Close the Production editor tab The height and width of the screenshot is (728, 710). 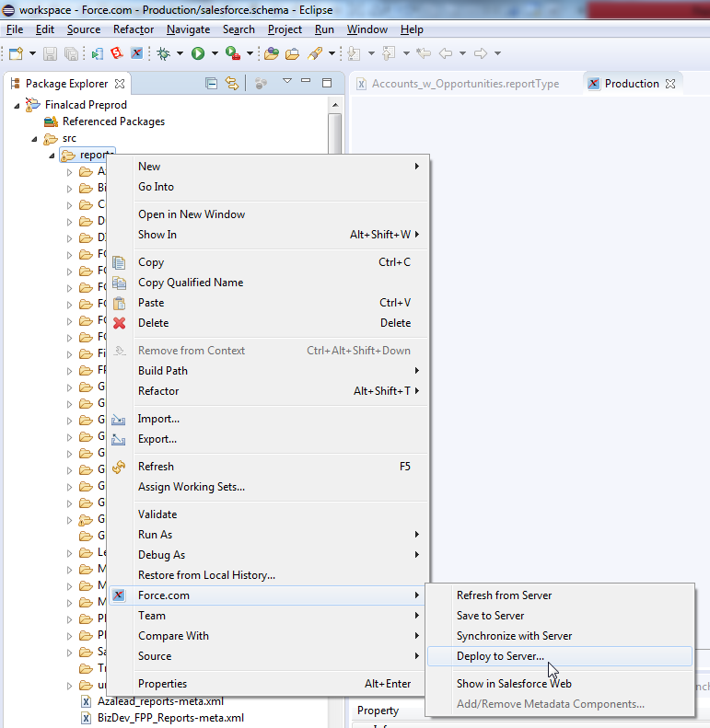coord(670,84)
